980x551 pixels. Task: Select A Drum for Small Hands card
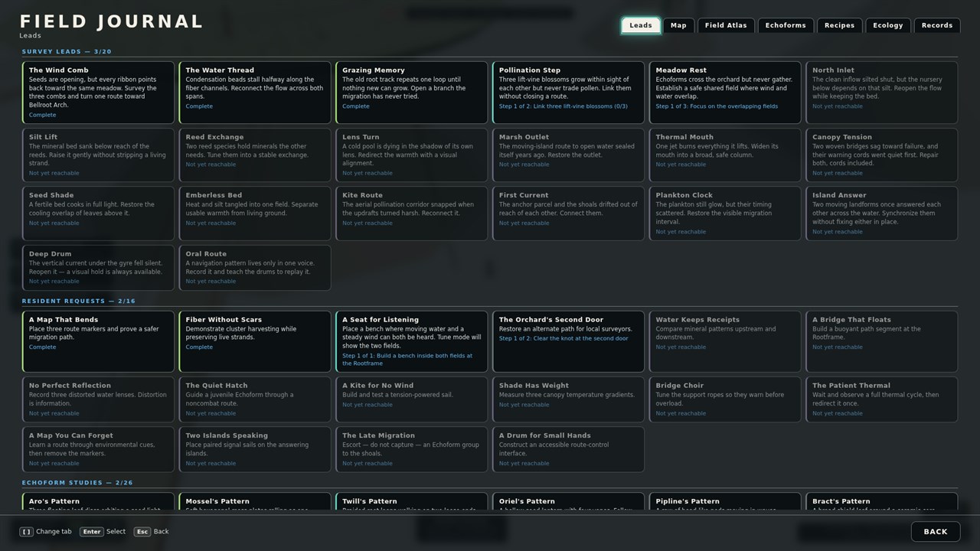(x=569, y=449)
